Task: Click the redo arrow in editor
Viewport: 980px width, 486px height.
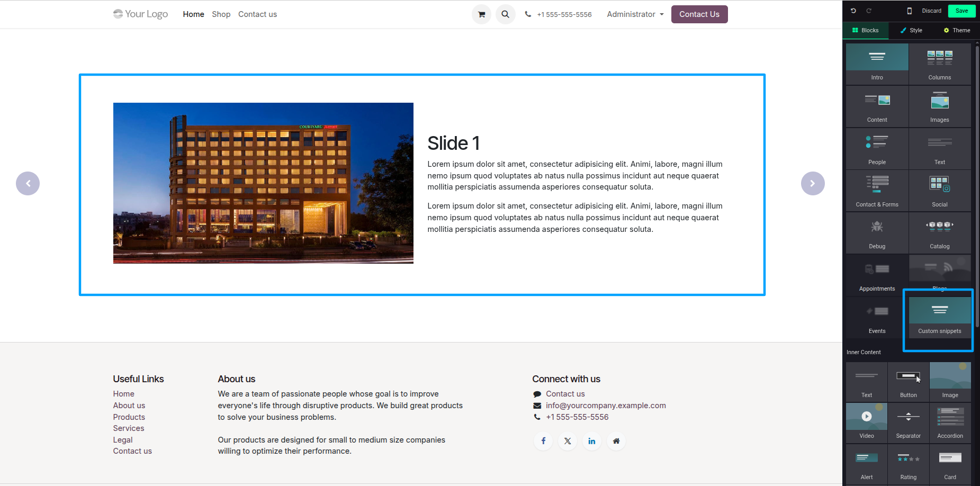Action: pyautogui.click(x=869, y=11)
